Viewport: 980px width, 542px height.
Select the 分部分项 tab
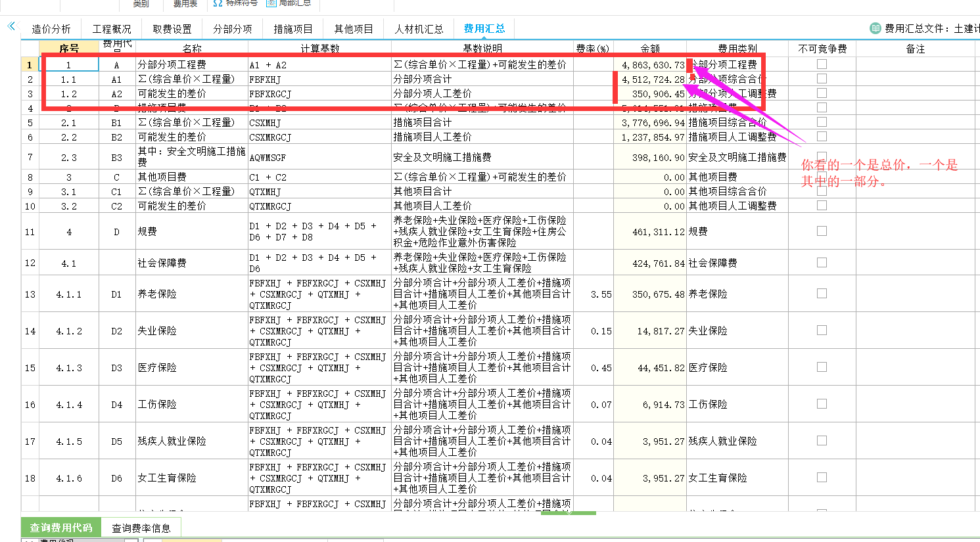click(x=233, y=29)
